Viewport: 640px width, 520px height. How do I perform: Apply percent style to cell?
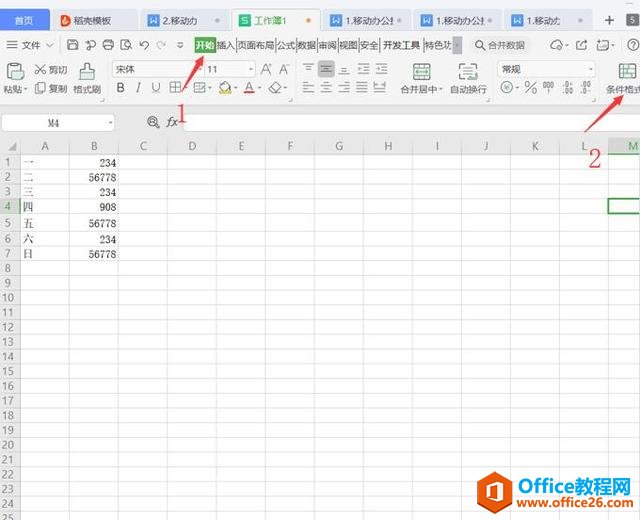(x=531, y=87)
